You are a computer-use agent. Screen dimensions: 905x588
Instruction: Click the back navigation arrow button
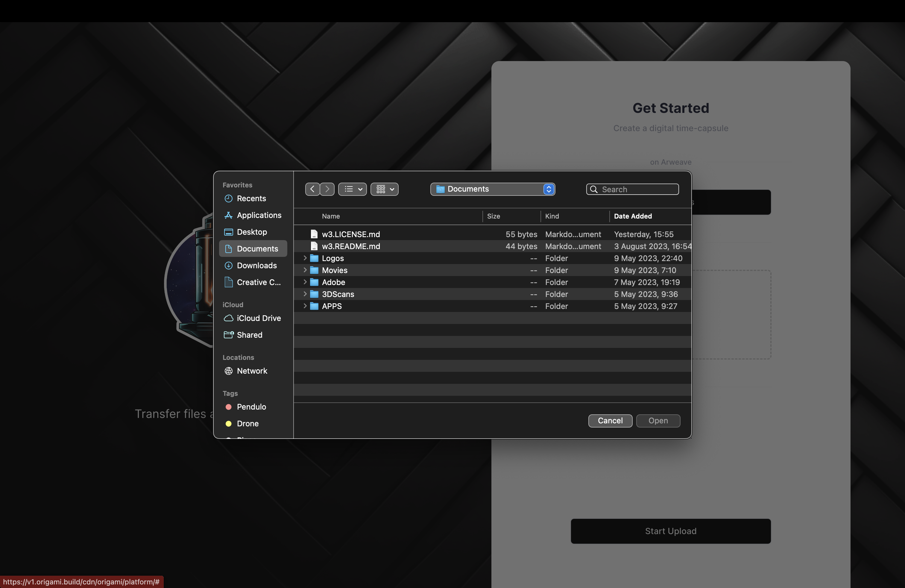click(x=312, y=189)
